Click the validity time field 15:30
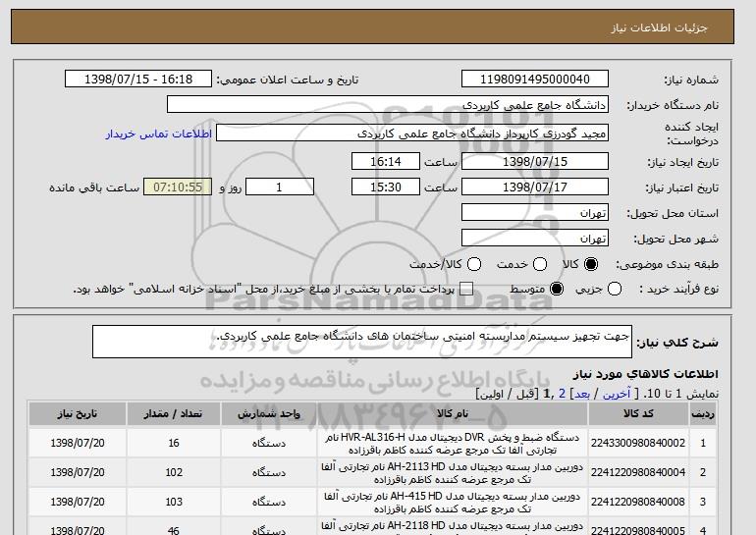756x535 pixels. [x=386, y=187]
